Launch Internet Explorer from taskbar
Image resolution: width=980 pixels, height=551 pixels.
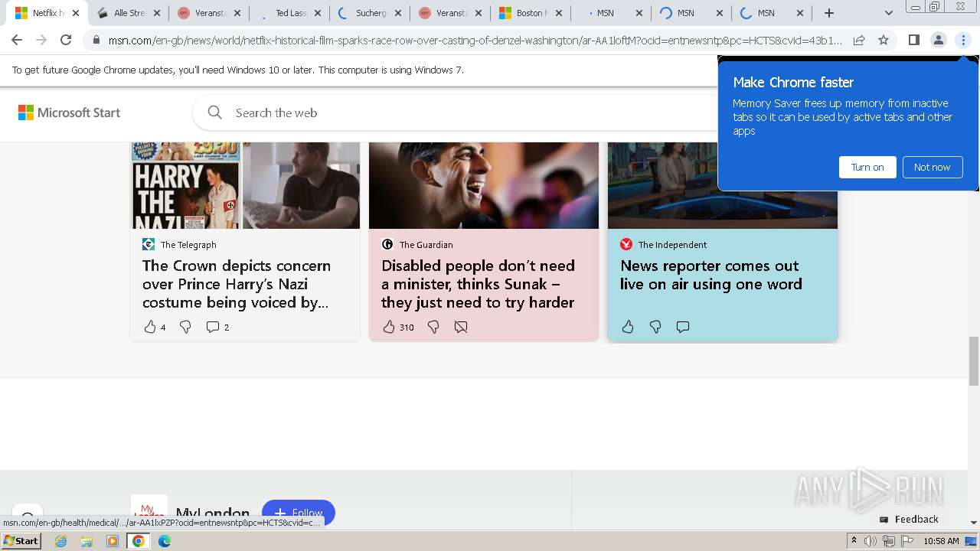pyautogui.click(x=60, y=541)
